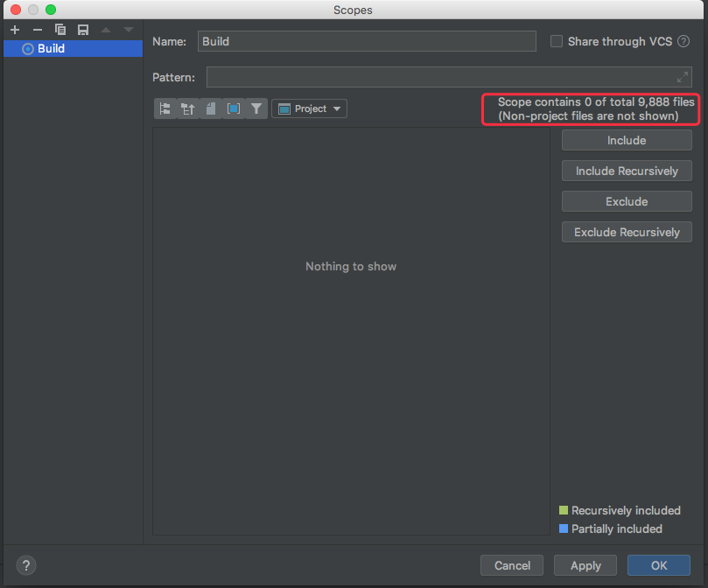Delete the selected scope using the minus icon
This screenshot has height=588, width=708.
pos(37,29)
